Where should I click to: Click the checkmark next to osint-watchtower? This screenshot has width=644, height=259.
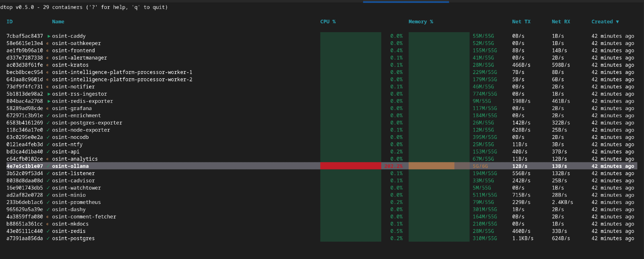48,188
